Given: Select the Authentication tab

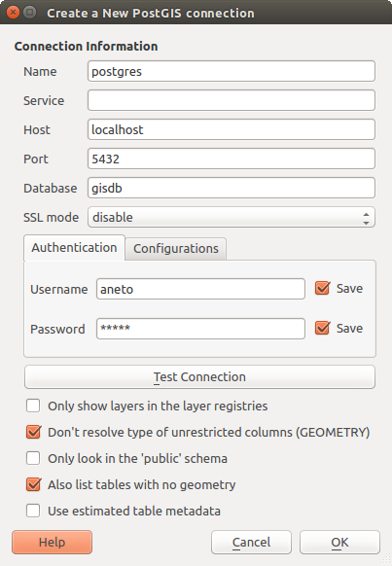Looking at the screenshot, I should 74,248.
